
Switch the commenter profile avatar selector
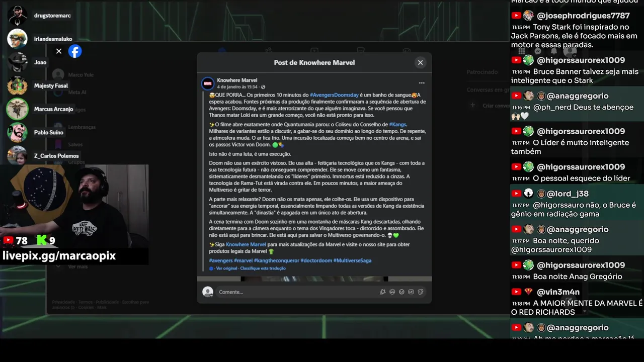click(208, 292)
